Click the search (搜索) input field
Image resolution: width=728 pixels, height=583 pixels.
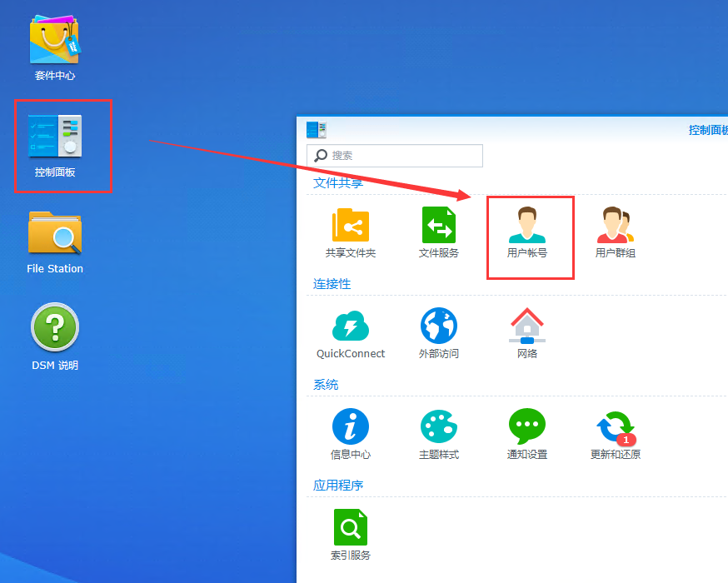pyautogui.click(x=395, y=156)
